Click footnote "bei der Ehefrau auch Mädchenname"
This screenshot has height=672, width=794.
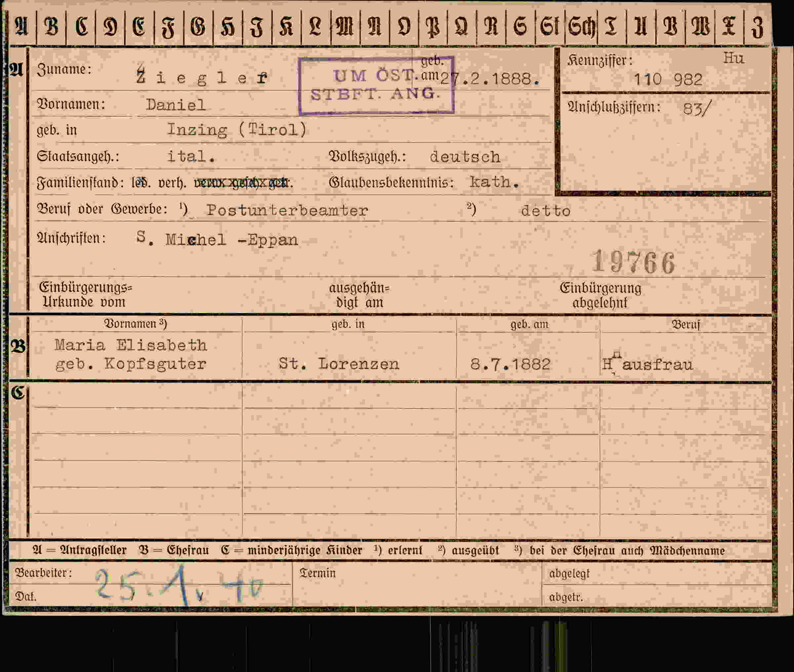point(627,550)
